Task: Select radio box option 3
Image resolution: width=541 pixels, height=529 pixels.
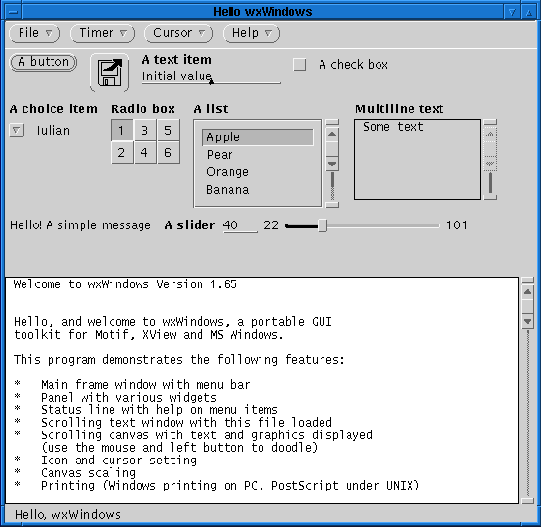Action: [145, 130]
